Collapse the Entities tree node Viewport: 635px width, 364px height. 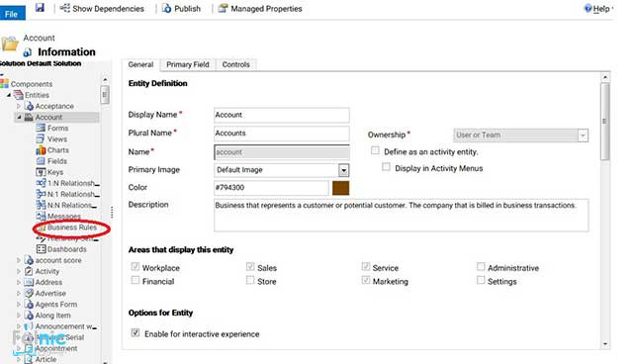[x=9, y=95]
